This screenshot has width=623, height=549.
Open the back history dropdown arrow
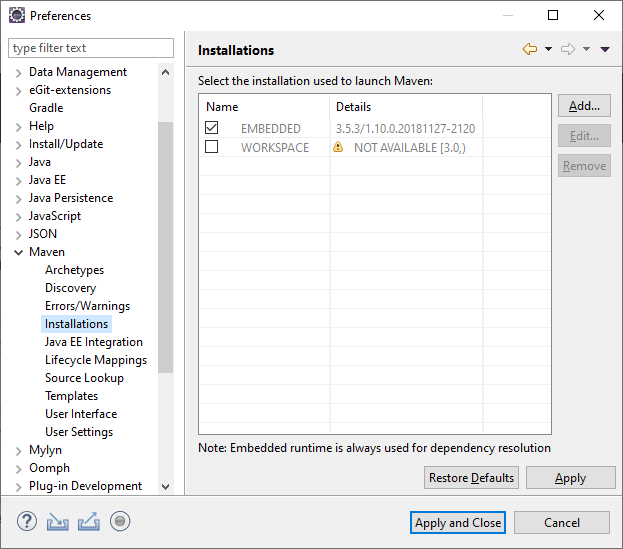pos(548,49)
